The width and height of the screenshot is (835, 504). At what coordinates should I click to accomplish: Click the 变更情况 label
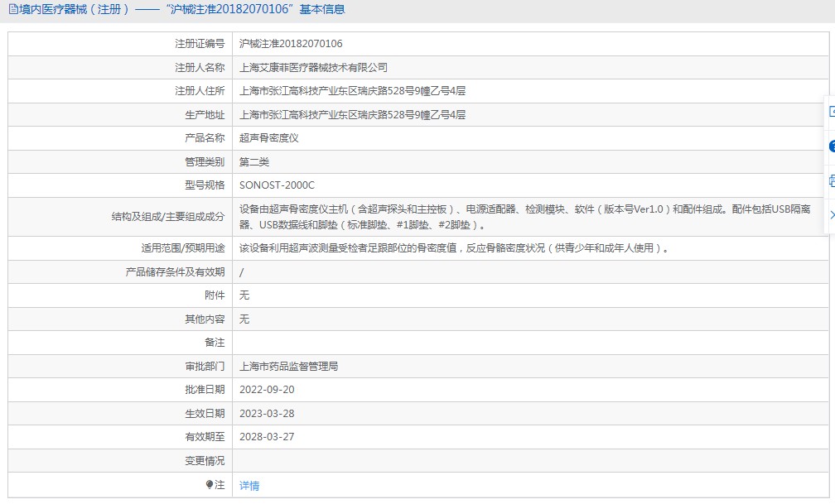click(x=205, y=461)
